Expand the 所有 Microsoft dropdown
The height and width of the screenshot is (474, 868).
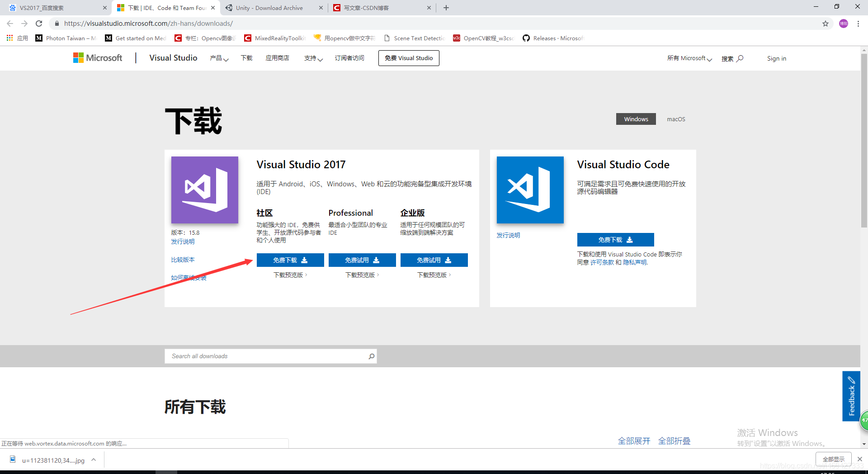[x=689, y=58]
